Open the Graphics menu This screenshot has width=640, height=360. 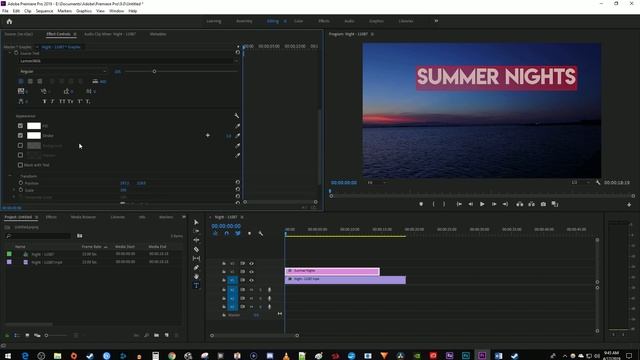tap(84, 11)
